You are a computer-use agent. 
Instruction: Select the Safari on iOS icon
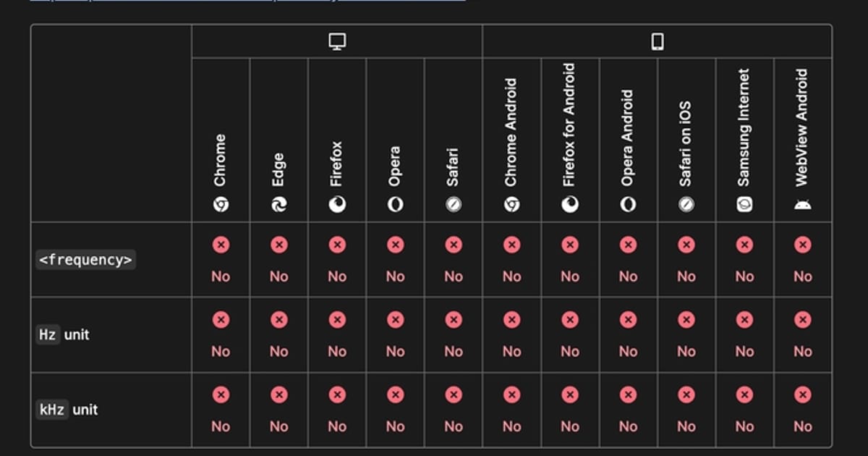[686, 204]
